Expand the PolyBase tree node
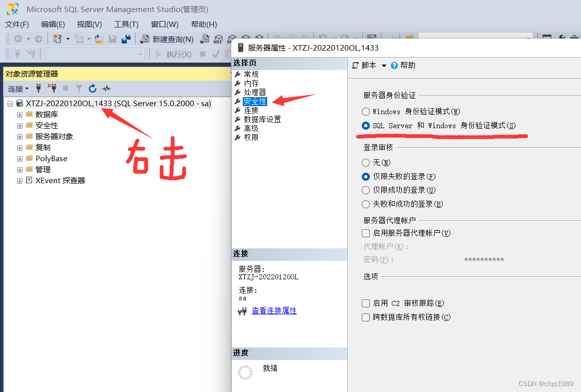 coord(20,159)
